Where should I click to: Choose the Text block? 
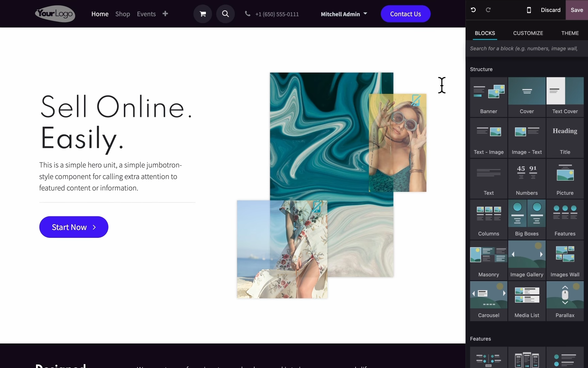tap(489, 179)
